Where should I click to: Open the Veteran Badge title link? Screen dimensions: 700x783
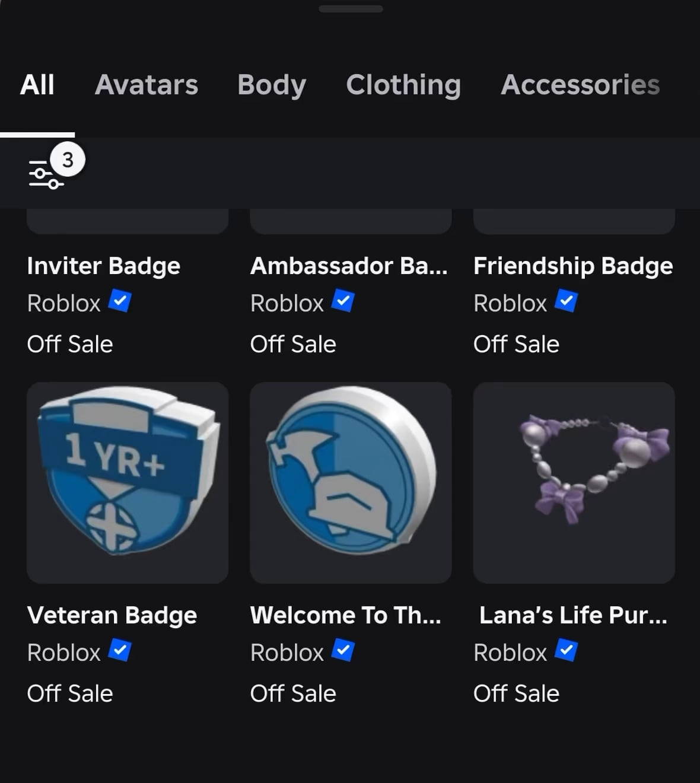112,616
